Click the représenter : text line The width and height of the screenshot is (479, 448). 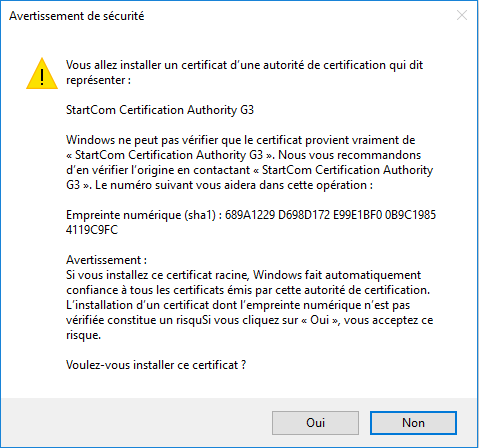pyautogui.click(x=98, y=80)
